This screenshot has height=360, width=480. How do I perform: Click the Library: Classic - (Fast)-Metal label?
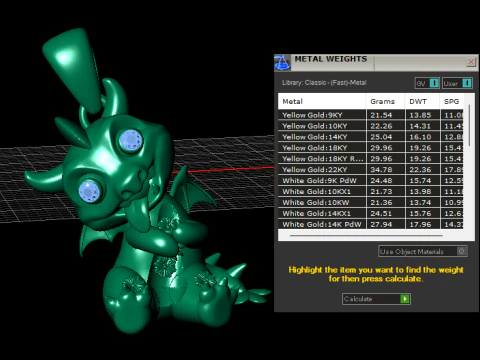324,83
